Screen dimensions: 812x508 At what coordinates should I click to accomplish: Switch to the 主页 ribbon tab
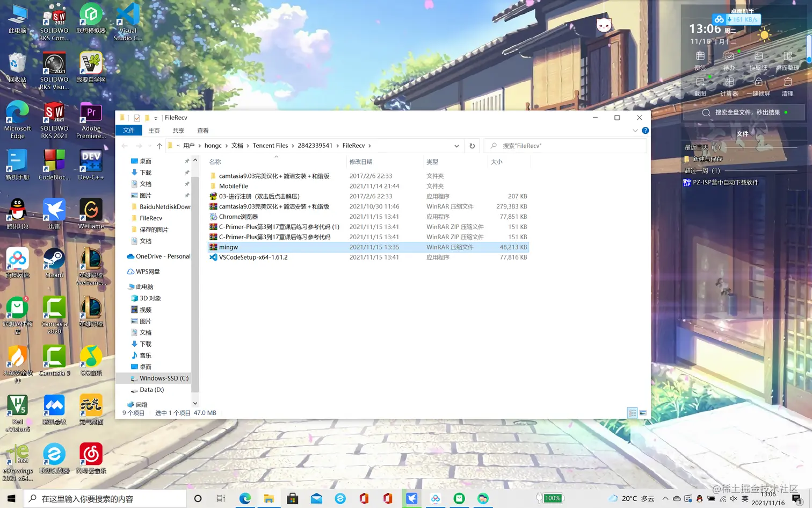(x=154, y=131)
